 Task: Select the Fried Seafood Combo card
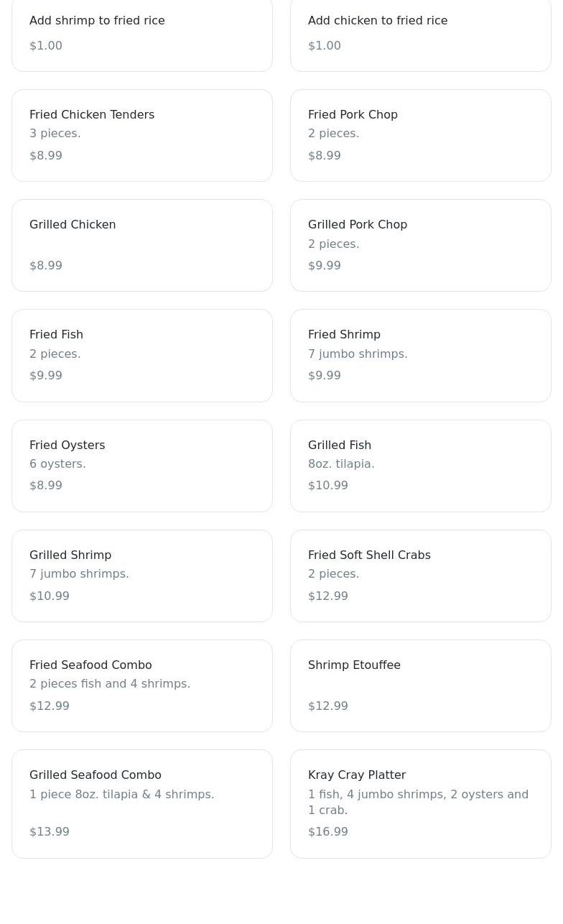tap(142, 685)
